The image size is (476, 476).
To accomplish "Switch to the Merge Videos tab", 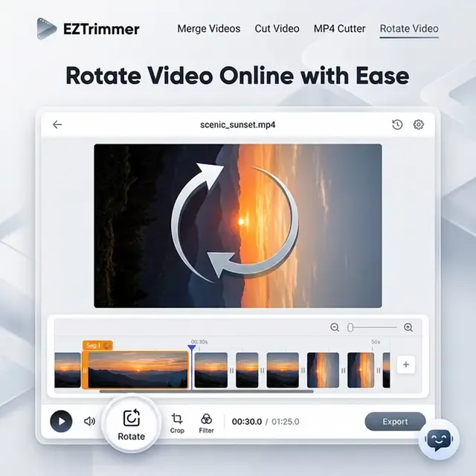I will (208, 29).
